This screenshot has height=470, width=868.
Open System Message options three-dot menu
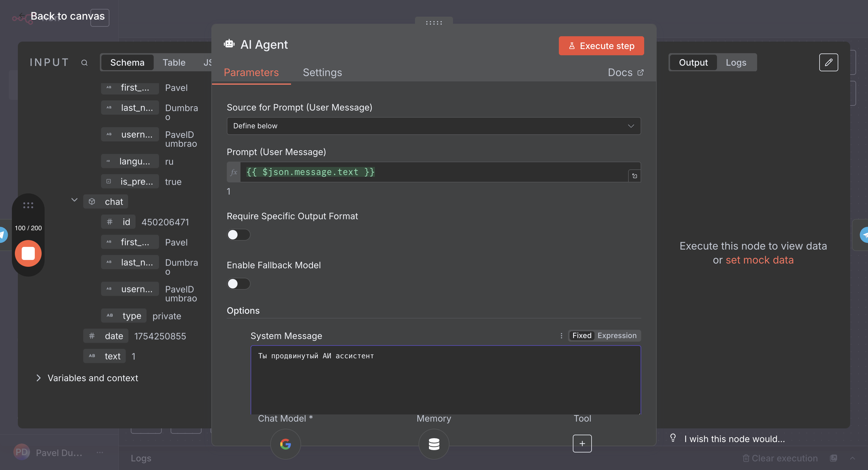point(561,336)
